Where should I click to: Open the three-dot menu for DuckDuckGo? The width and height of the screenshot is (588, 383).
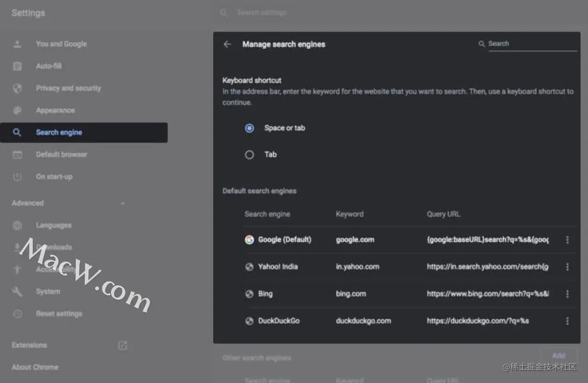[567, 321]
